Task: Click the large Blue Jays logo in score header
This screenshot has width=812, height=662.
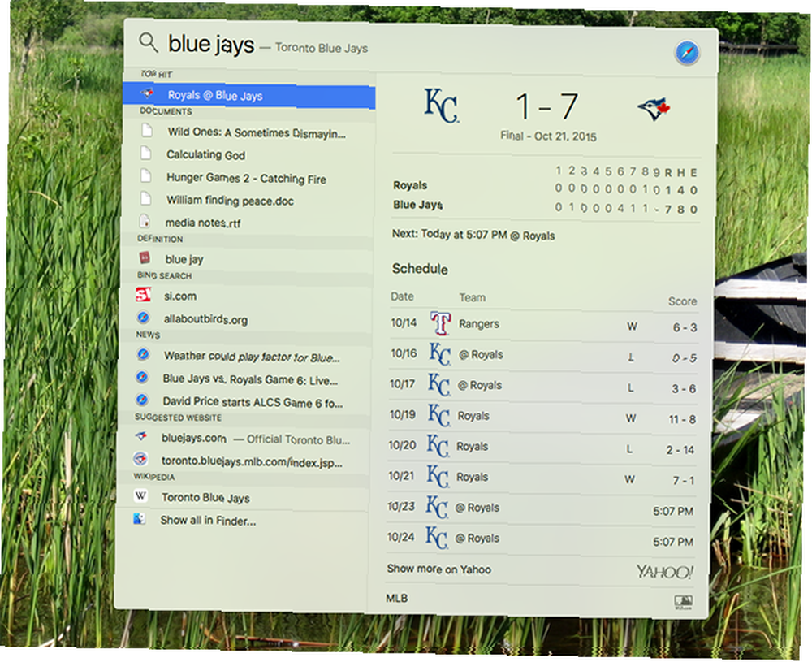Action: [654, 110]
